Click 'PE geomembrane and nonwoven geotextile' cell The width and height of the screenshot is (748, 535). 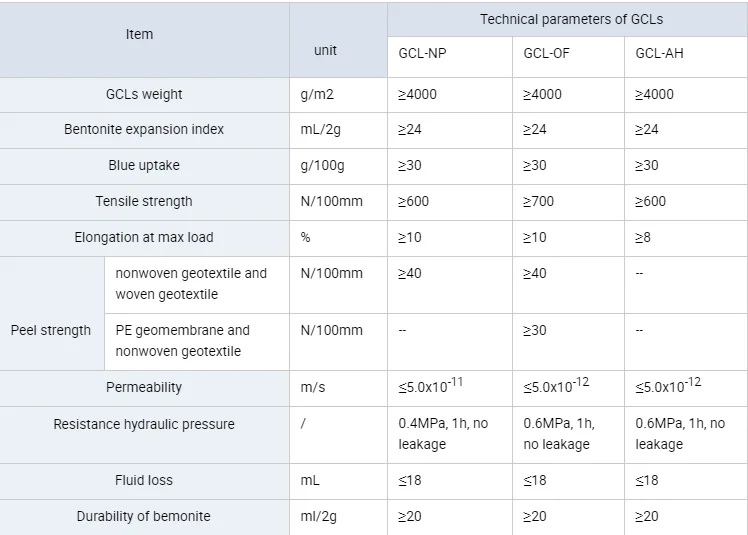[x=183, y=341]
